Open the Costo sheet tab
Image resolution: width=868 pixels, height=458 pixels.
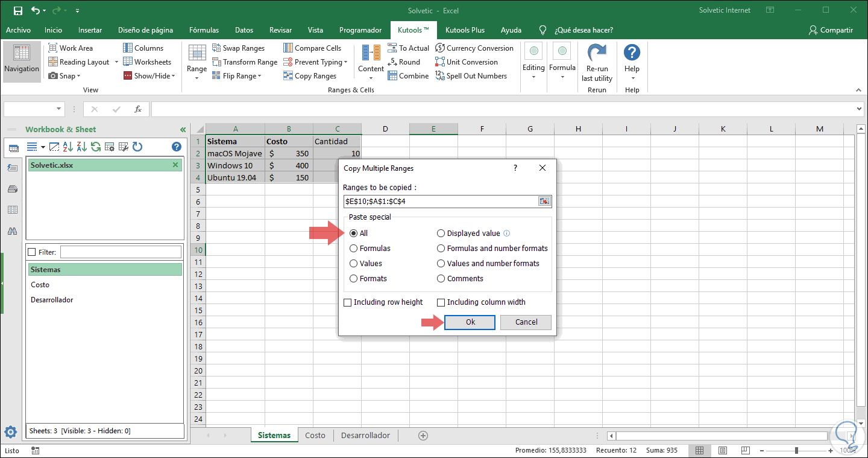coord(315,435)
